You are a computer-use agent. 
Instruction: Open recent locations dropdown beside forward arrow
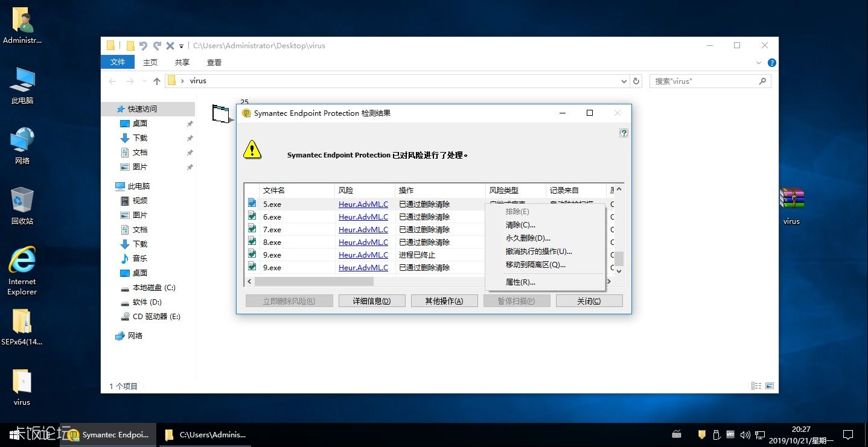tap(144, 81)
